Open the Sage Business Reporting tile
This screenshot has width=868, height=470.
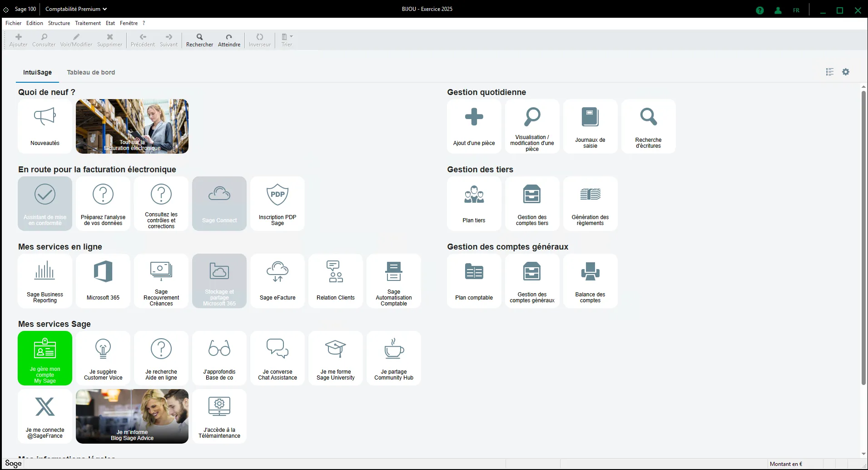[45, 281]
